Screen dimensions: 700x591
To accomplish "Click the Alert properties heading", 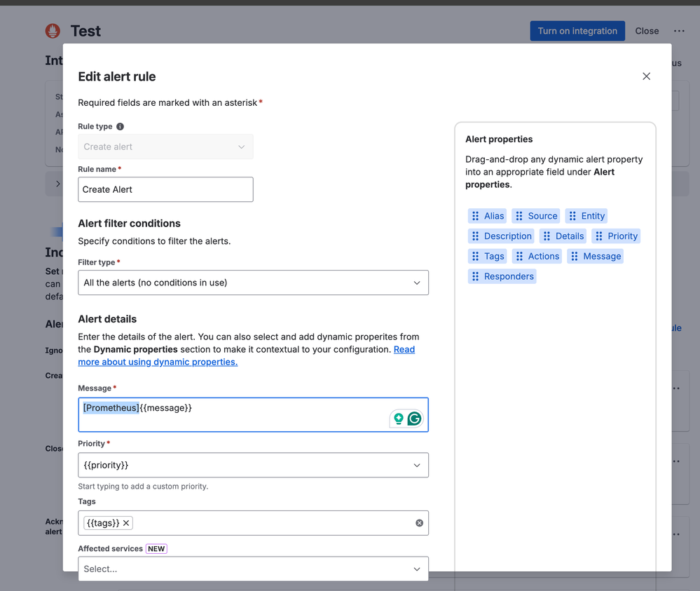I will pyautogui.click(x=499, y=139).
